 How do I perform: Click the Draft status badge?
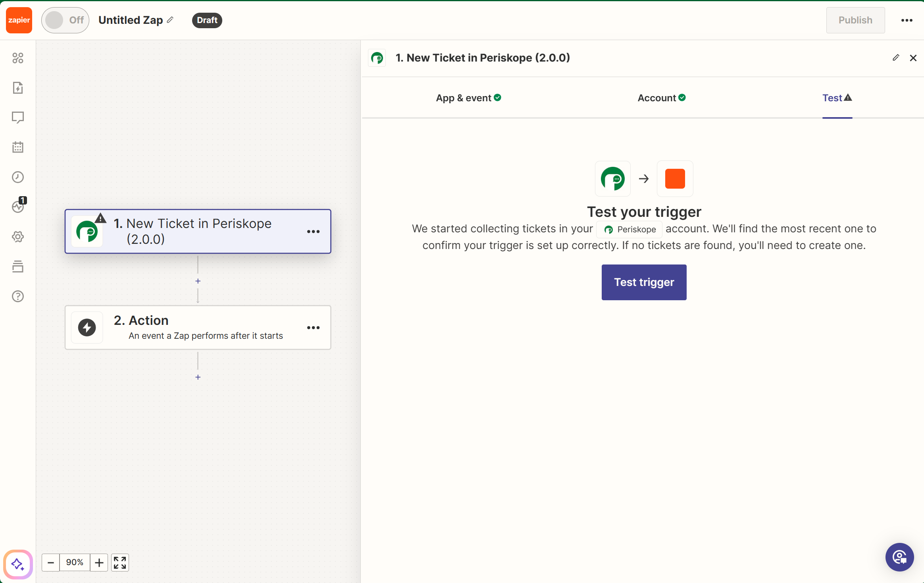[207, 20]
